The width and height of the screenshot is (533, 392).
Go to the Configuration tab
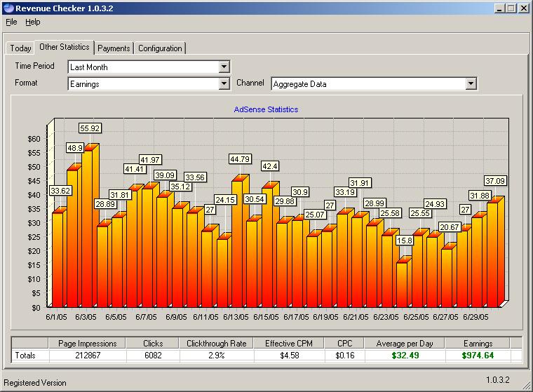(x=160, y=48)
